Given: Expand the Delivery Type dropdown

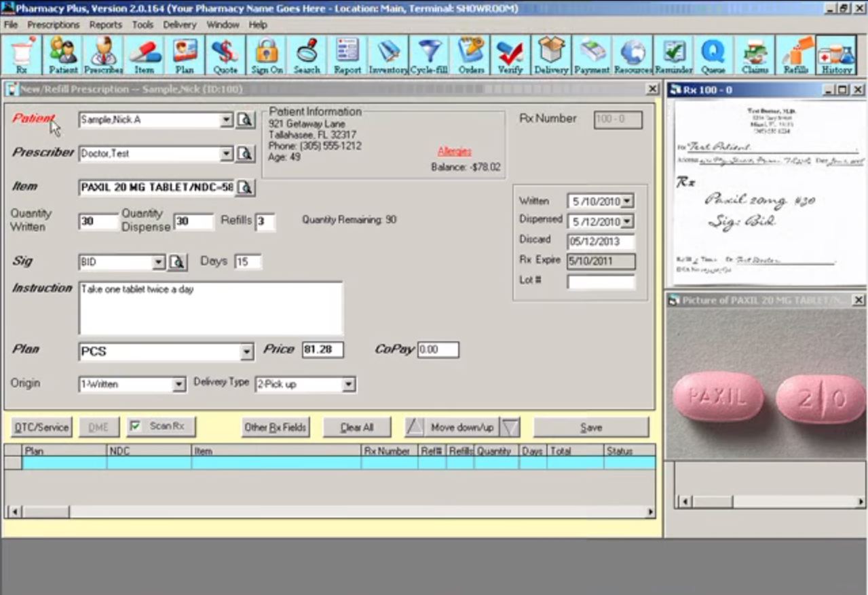Looking at the screenshot, I should click(348, 385).
